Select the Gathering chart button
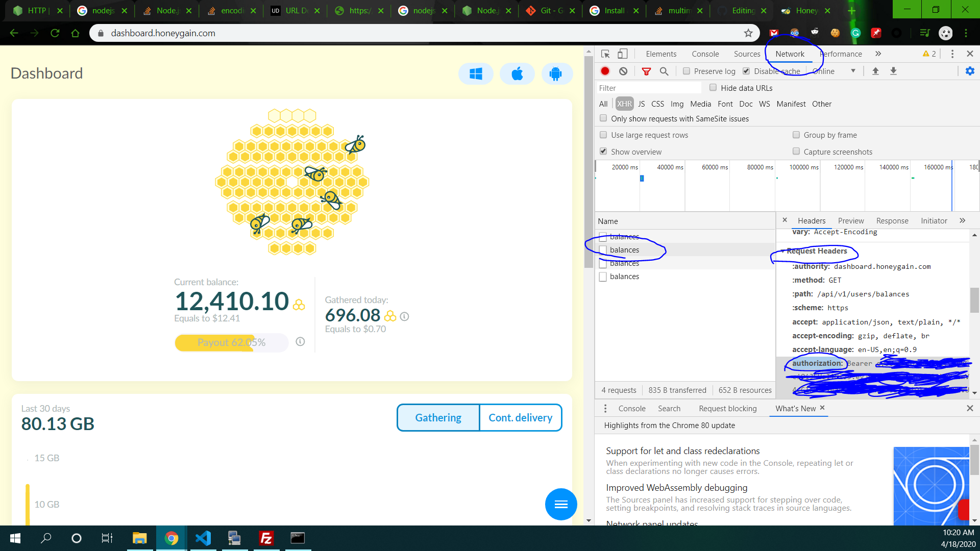Image resolution: width=980 pixels, height=551 pixels. click(x=438, y=418)
